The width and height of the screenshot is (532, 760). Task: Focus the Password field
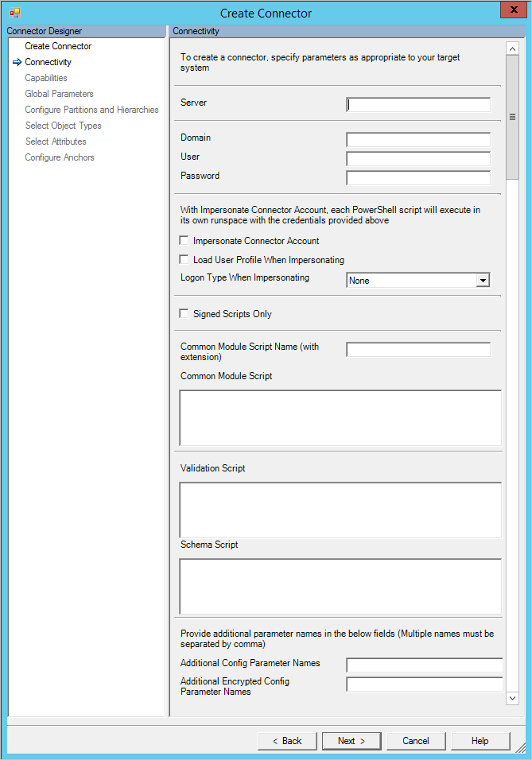pyautogui.click(x=418, y=177)
